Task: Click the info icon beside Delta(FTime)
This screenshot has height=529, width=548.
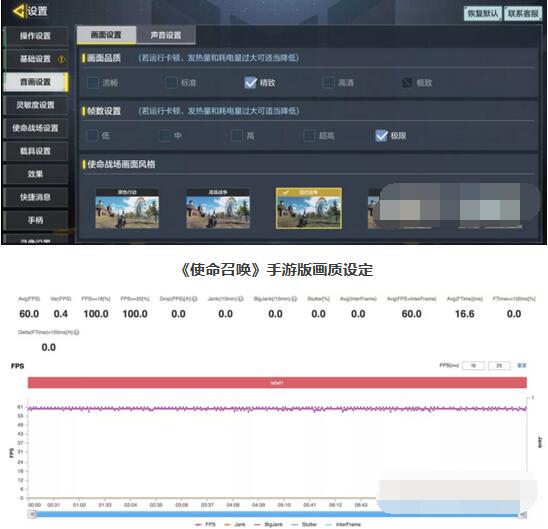Action: pyautogui.click(x=77, y=332)
